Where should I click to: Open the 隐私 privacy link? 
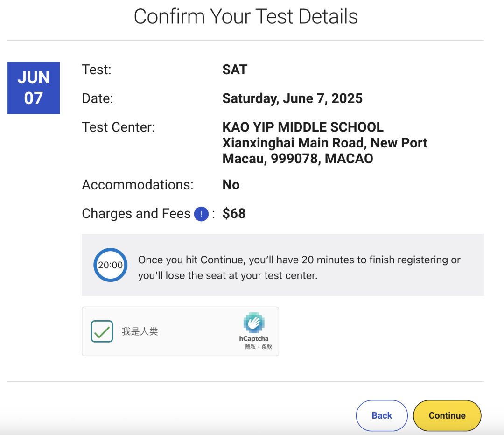[250, 347]
